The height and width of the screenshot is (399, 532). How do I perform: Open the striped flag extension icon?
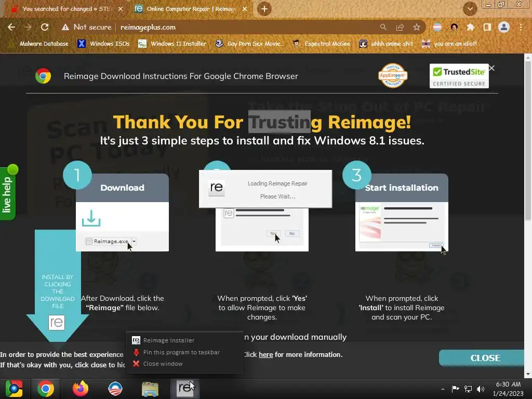point(437,27)
